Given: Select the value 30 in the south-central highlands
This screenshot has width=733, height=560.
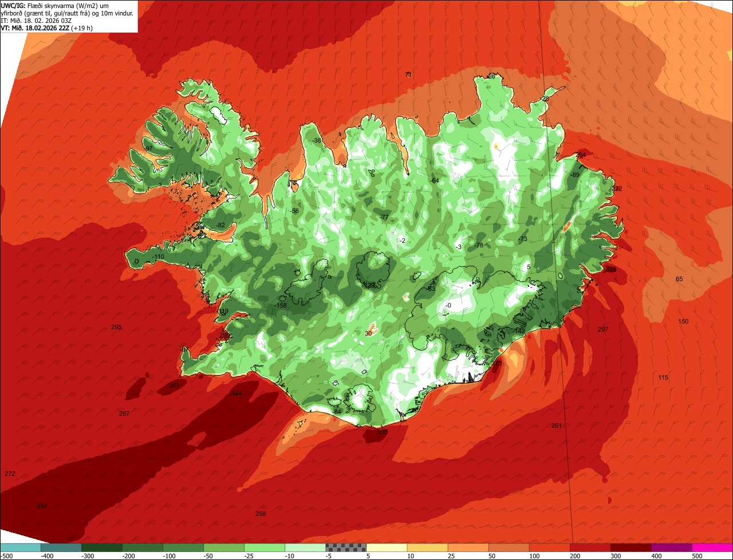Looking at the screenshot, I should [x=368, y=333].
